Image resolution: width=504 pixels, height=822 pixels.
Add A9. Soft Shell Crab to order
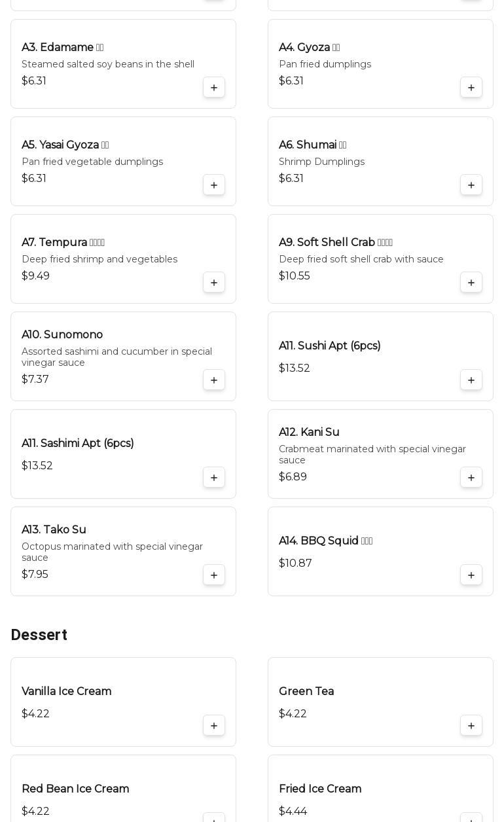click(x=471, y=283)
